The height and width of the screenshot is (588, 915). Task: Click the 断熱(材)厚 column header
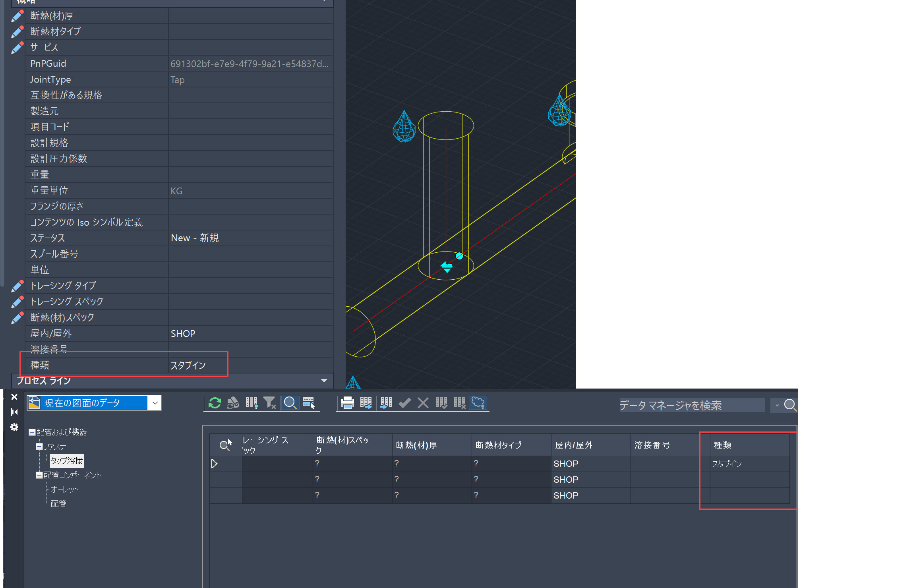(431, 445)
